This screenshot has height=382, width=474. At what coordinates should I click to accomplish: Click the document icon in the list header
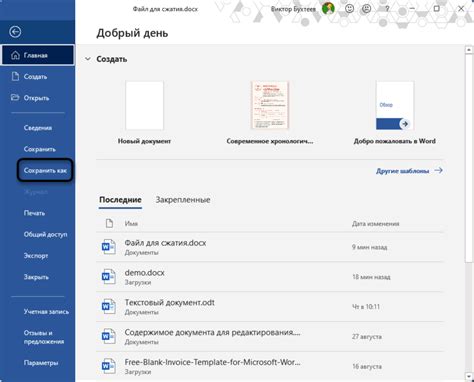tap(109, 223)
